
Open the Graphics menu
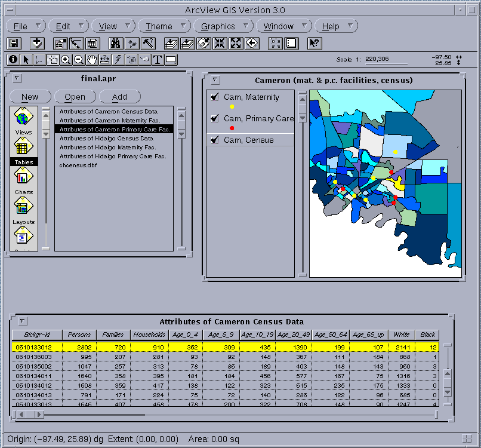(223, 26)
